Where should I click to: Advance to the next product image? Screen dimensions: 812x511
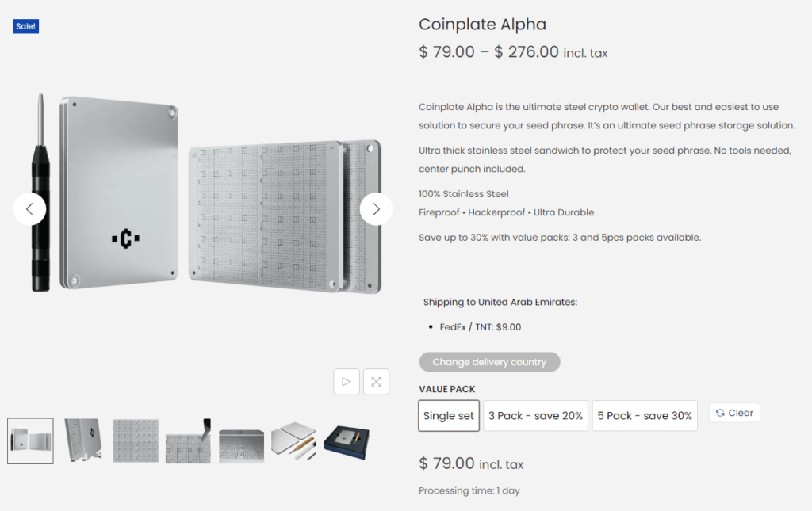(376, 209)
